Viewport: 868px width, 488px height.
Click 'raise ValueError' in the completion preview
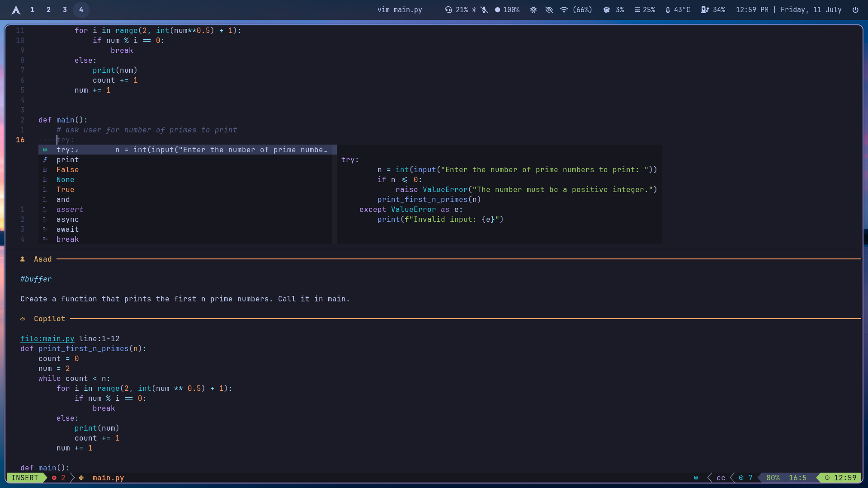432,189
